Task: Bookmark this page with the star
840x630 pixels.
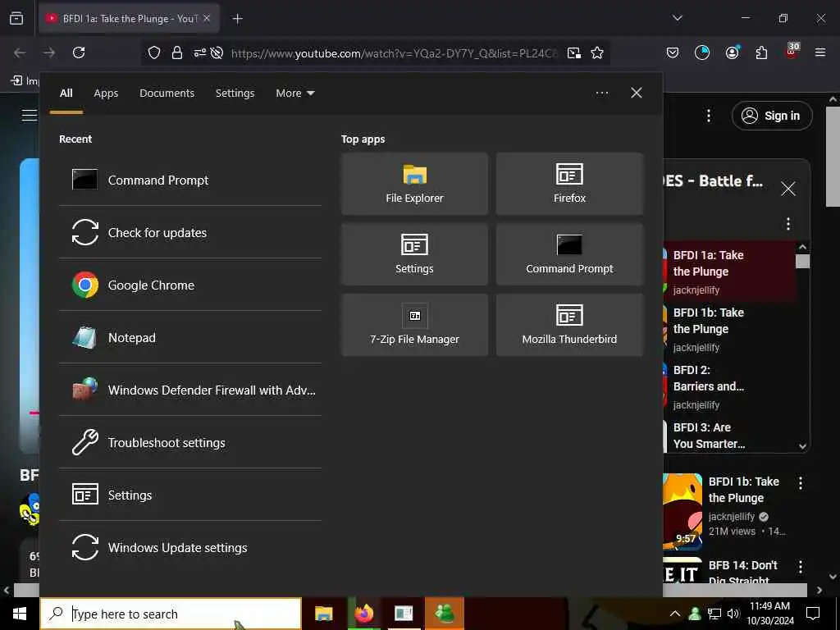Action: click(597, 52)
